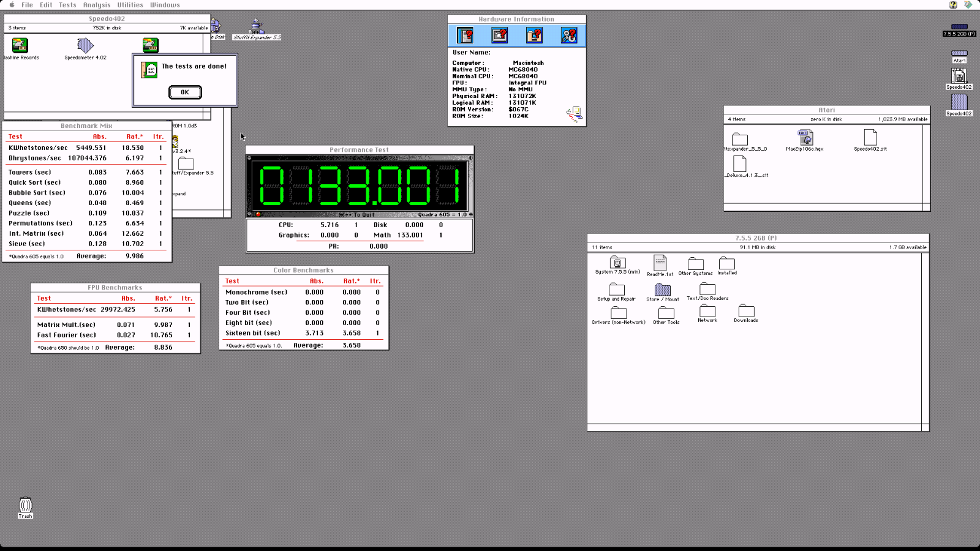
Task: Click "Sixteen bit (sec)" in Color Benchmarks
Action: 253,333
